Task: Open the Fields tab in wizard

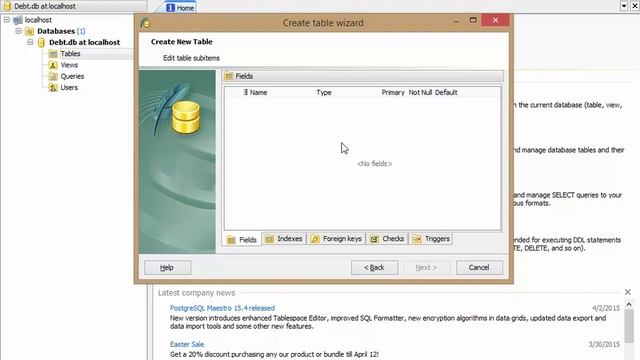Action: [242, 240]
